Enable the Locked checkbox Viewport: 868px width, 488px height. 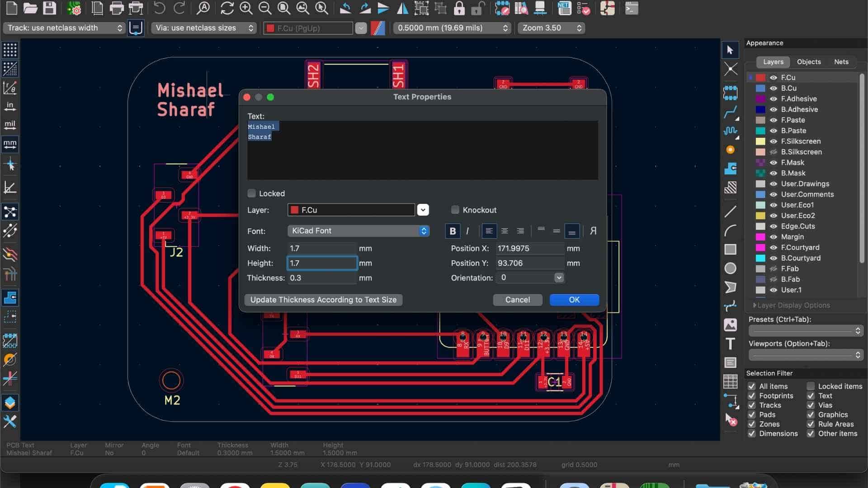tap(252, 193)
